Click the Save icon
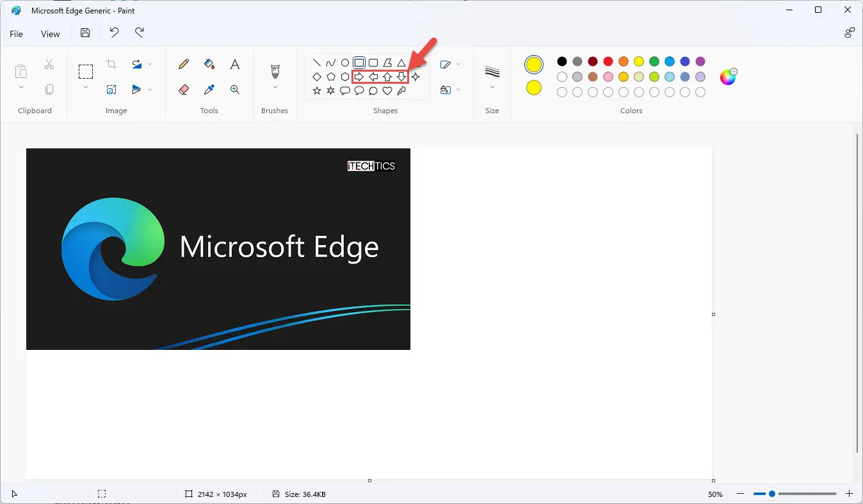Image resolution: width=863 pixels, height=504 pixels. click(85, 33)
